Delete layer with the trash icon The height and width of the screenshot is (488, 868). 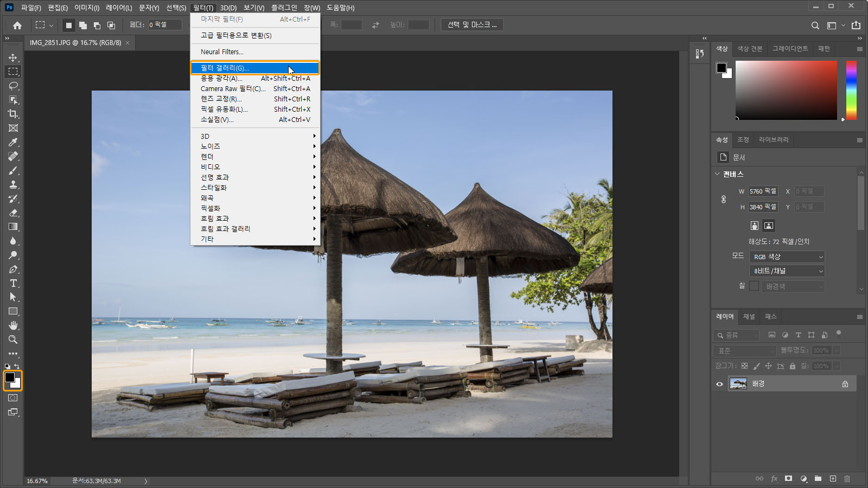click(x=847, y=478)
